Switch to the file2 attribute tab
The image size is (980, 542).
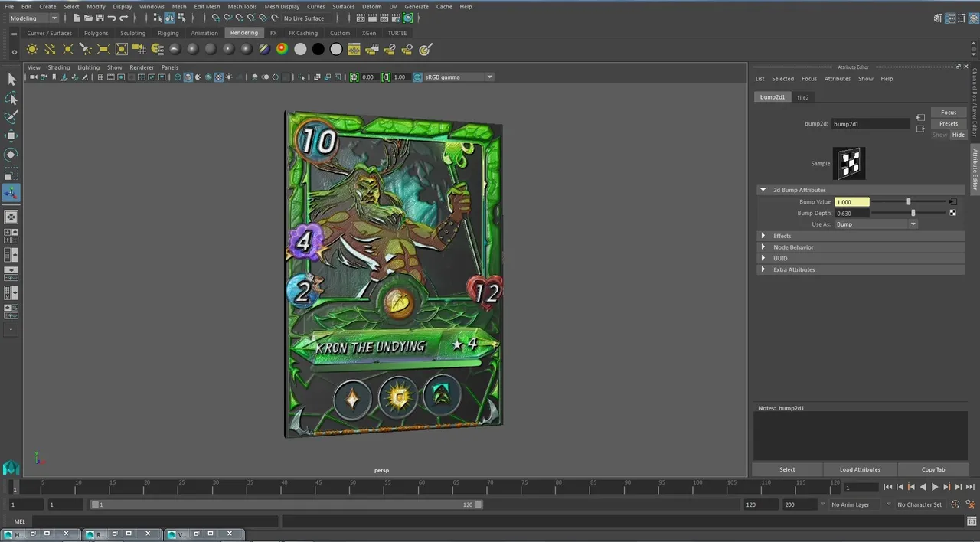point(803,97)
